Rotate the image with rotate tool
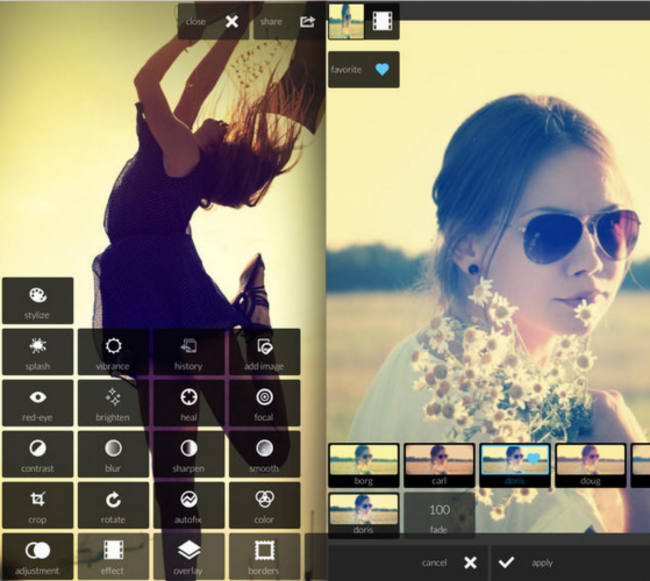Image resolution: width=650 pixels, height=581 pixels. (113, 505)
